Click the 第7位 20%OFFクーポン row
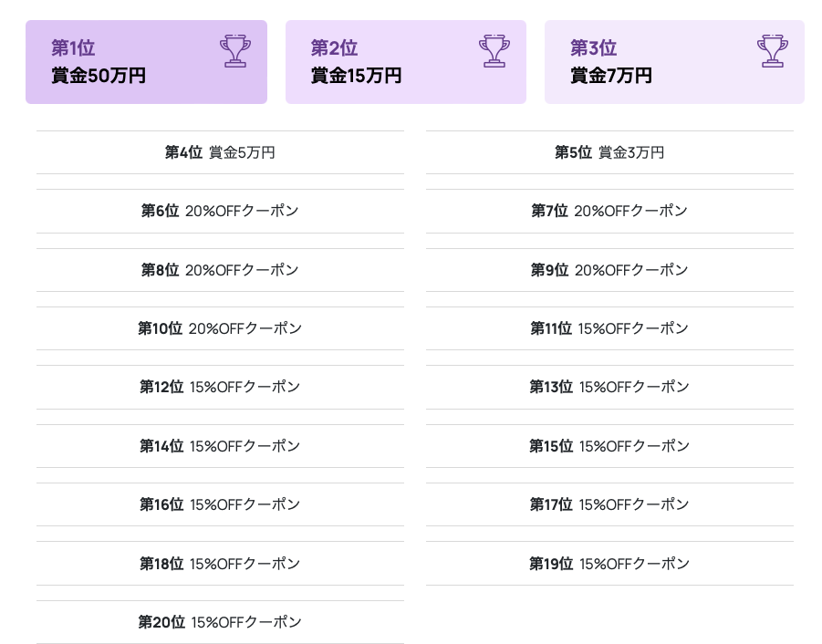The width and height of the screenshot is (822, 644). pos(609,212)
